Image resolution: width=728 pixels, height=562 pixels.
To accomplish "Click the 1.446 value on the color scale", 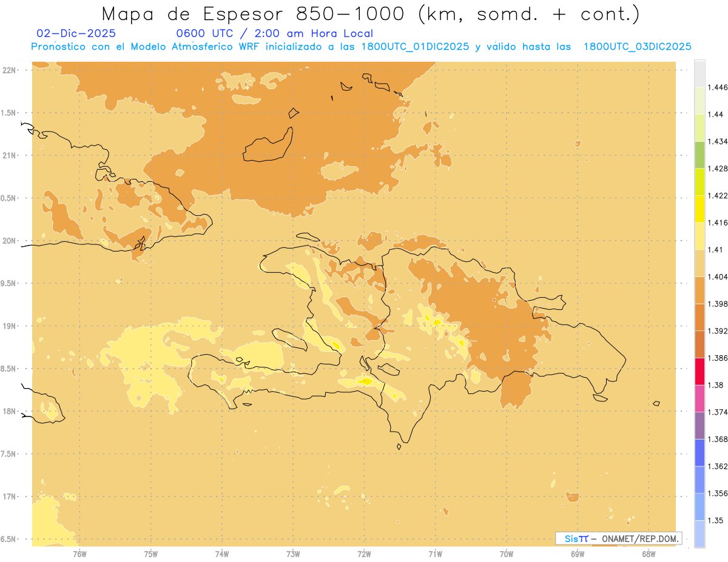I will pyautogui.click(x=718, y=87).
